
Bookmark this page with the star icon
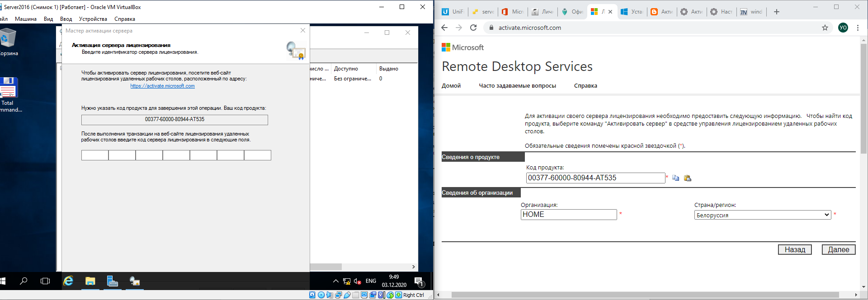(825, 28)
